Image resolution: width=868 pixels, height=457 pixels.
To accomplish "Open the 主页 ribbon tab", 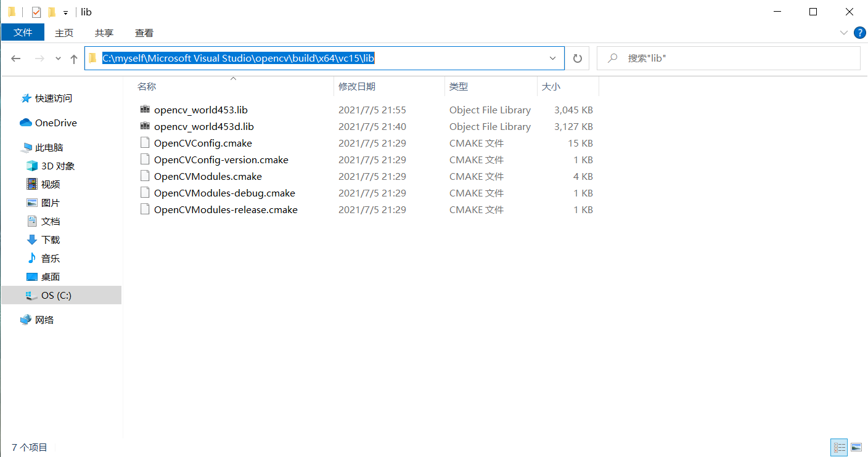I will (x=64, y=33).
